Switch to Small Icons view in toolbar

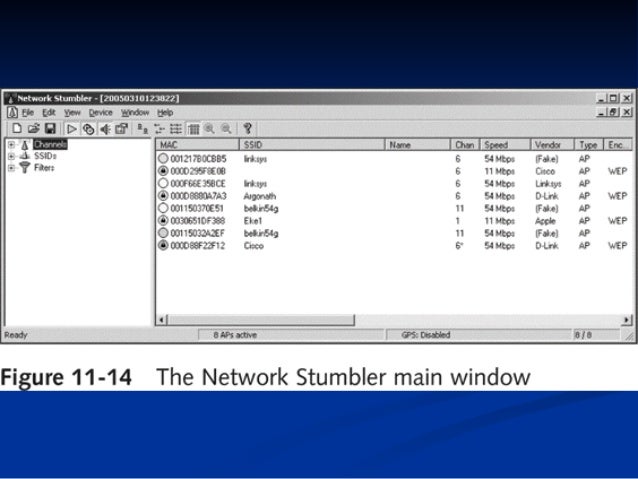(159, 129)
